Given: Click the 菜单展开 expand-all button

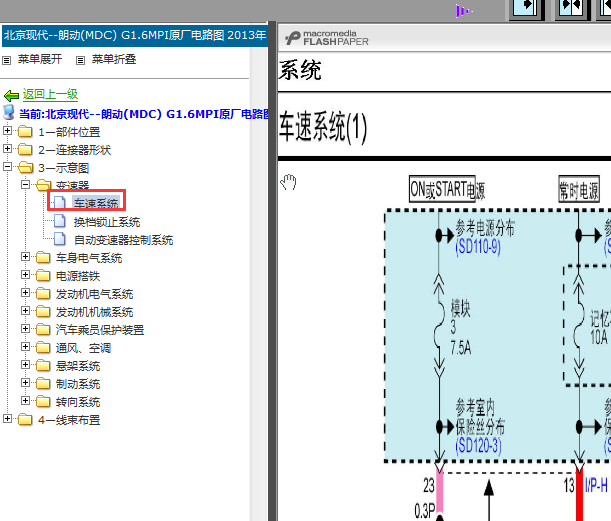Looking at the screenshot, I should 40,59.
